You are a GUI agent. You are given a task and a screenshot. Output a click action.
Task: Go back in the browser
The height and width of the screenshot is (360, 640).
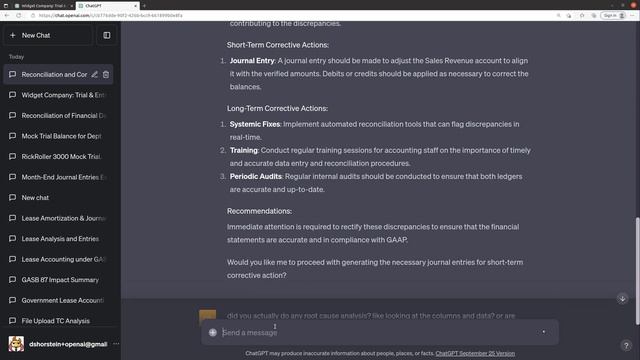coord(7,16)
